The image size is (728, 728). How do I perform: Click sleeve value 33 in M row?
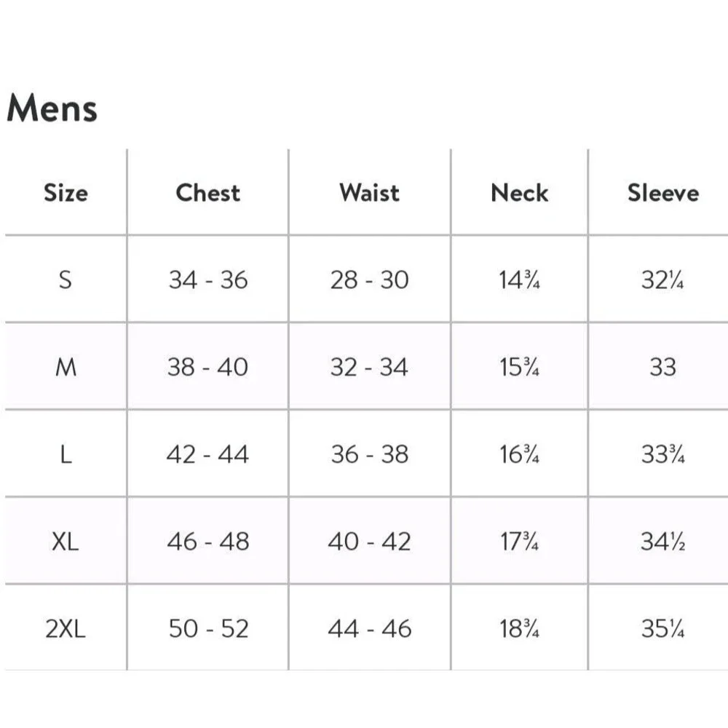click(662, 367)
